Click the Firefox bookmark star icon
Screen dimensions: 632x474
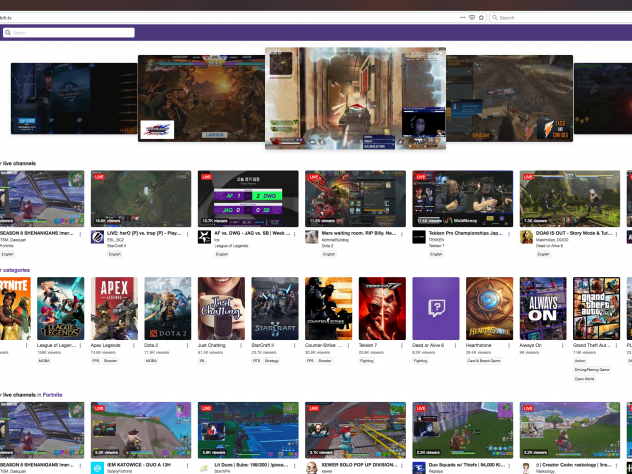pos(480,17)
